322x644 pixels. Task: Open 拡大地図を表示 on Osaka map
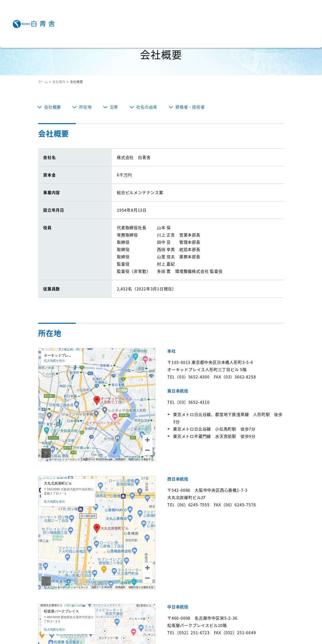[54, 502]
